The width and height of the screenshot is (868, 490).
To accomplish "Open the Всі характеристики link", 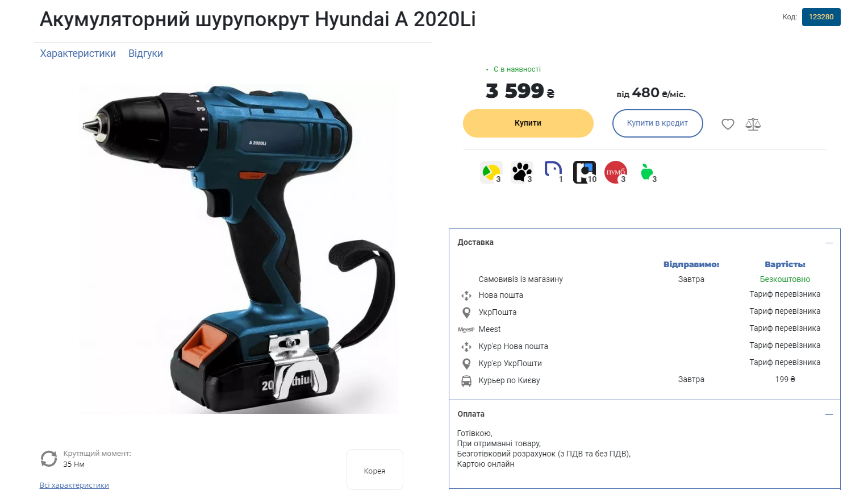I will [74, 485].
